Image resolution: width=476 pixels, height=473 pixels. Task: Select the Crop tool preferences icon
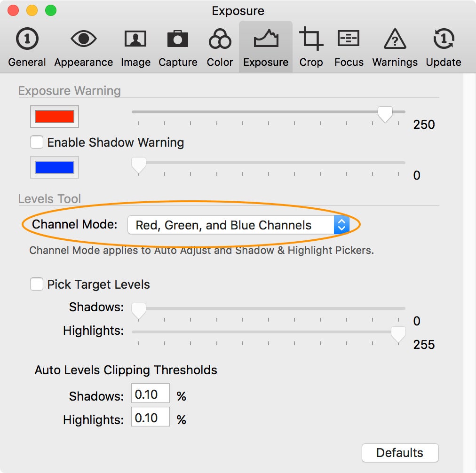click(x=311, y=47)
